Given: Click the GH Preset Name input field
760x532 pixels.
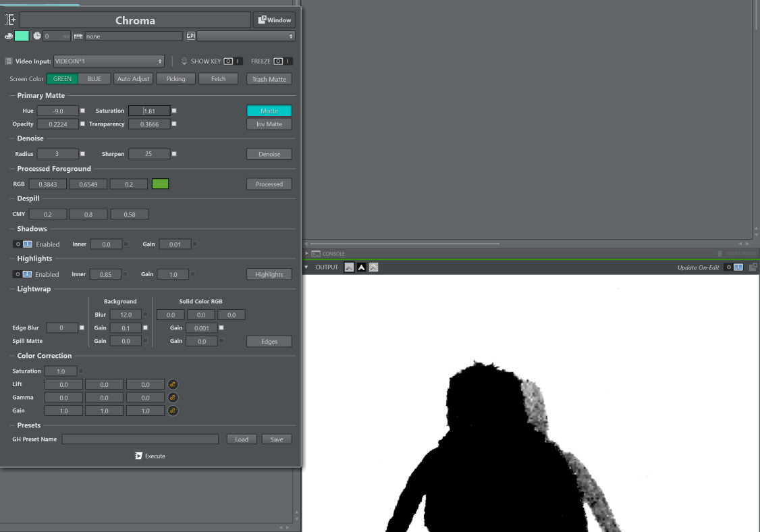Looking at the screenshot, I should (x=140, y=440).
